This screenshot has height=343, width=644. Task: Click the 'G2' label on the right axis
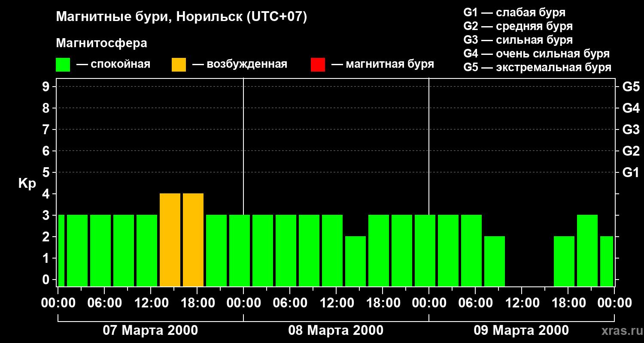pyautogui.click(x=631, y=151)
